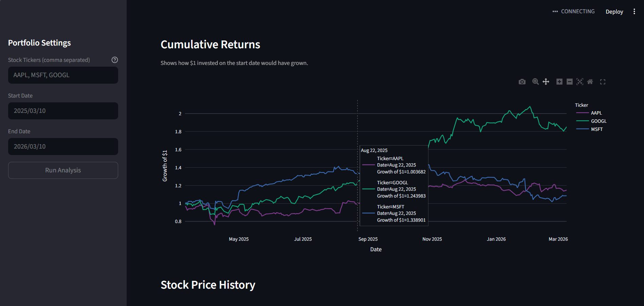Toggle GOOGL series in chart legend
This screenshot has height=306, width=644.
[591, 121]
